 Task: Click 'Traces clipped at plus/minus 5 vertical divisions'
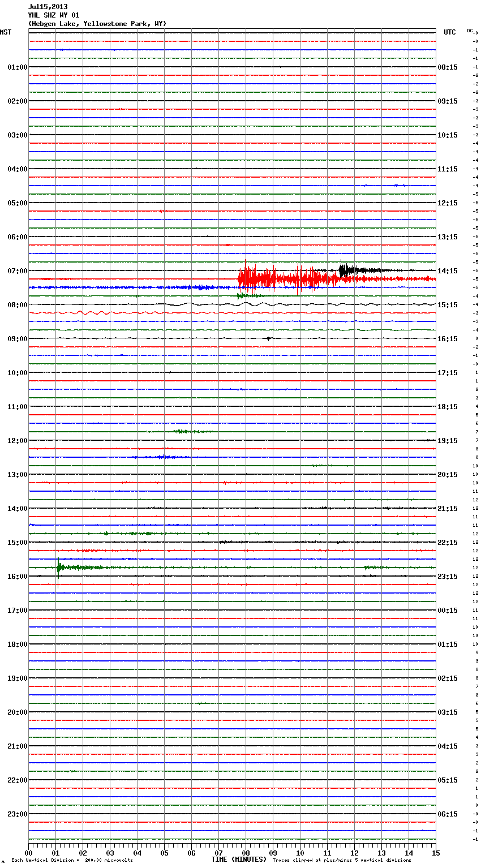point(342,860)
